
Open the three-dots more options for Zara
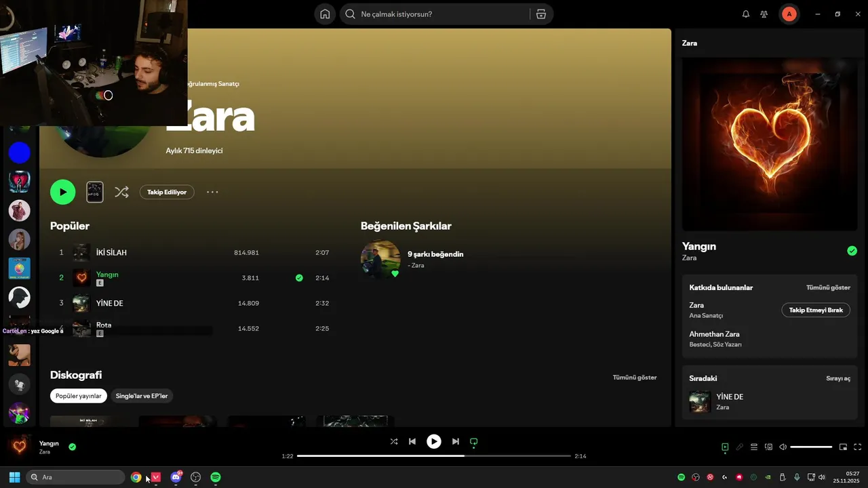click(x=212, y=192)
